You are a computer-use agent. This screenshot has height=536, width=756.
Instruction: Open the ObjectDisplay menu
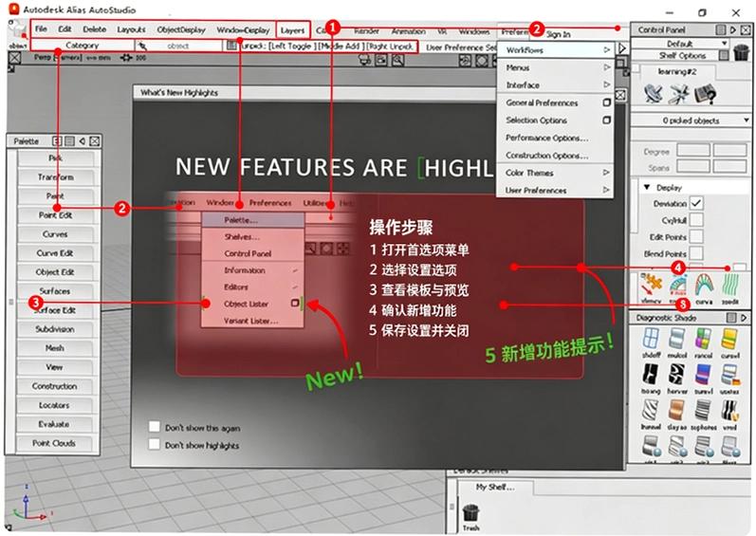tap(181, 29)
